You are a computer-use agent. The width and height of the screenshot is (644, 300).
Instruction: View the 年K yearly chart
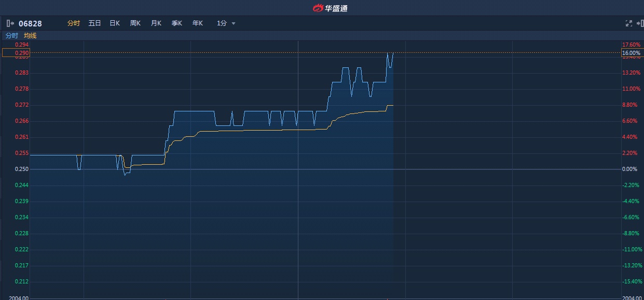pyautogui.click(x=197, y=23)
